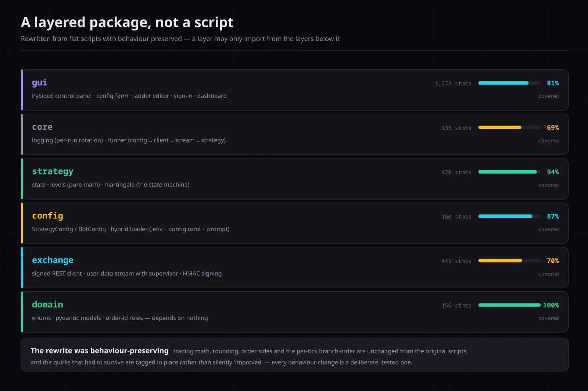Click the domain 100% coverage bar
The image size is (588, 391).
pos(509,305)
